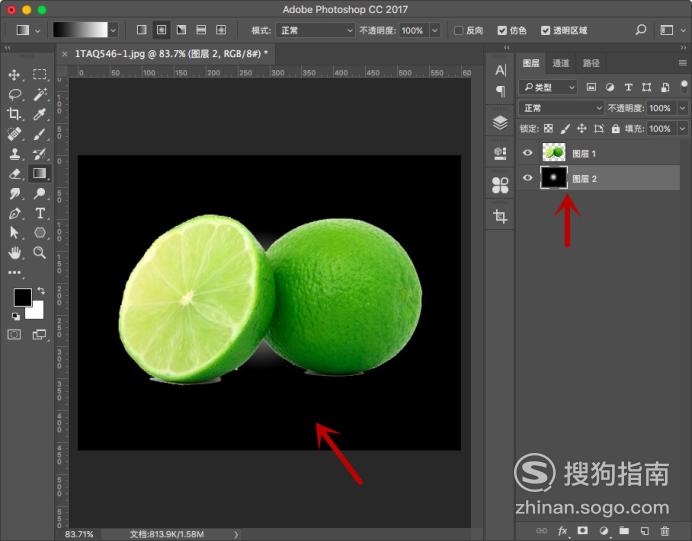This screenshot has width=692, height=541.
Task: Swap foreground and background colors
Action: tap(41, 290)
